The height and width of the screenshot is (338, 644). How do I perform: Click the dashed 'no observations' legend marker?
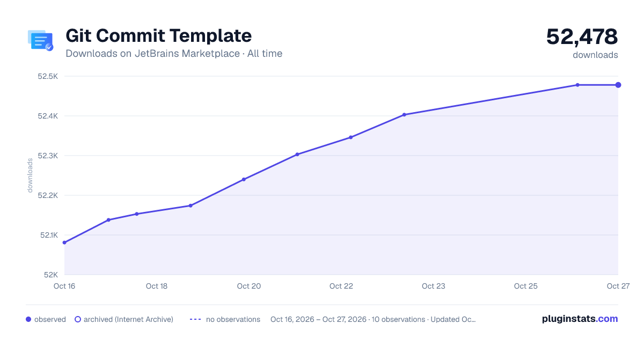pyautogui.click(x=195, y=319)
